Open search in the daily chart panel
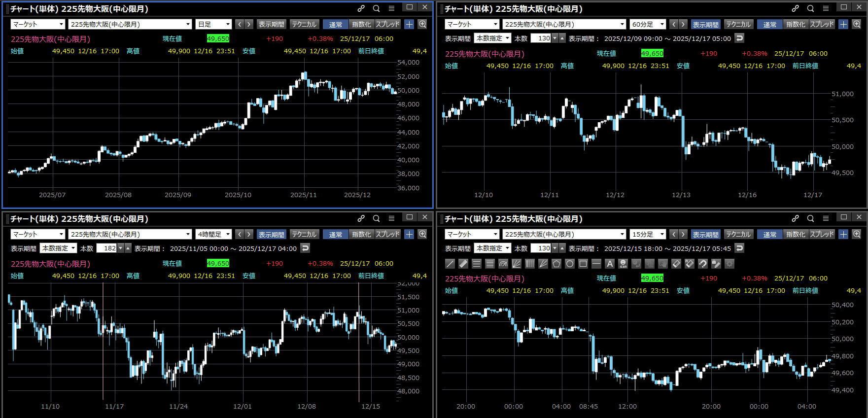This screenshot has width=868, height=418. pos(377,8)
